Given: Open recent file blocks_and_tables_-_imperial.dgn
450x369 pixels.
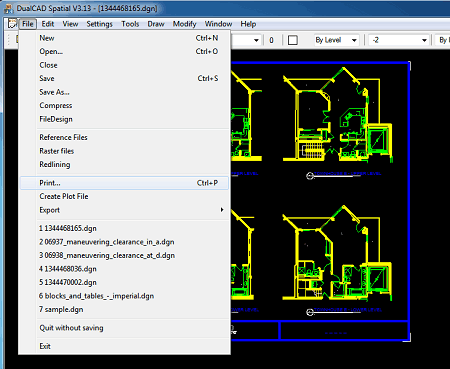Looking at the screenshot, I should pyautogui.click(x=124, y=296).
